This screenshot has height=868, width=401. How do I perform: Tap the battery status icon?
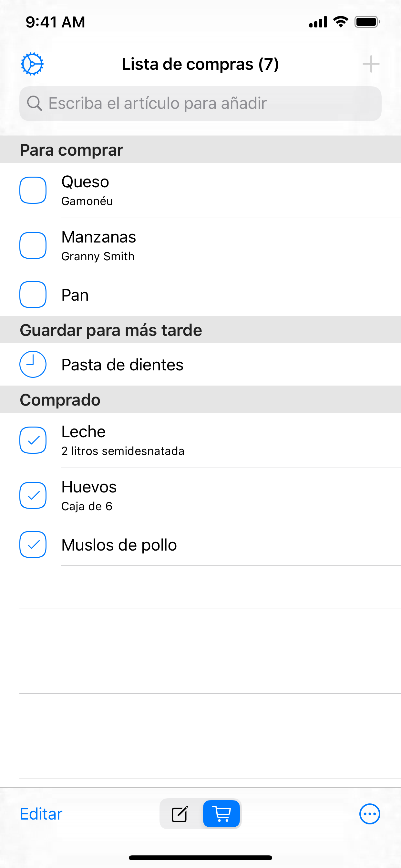tap(367, 22)
